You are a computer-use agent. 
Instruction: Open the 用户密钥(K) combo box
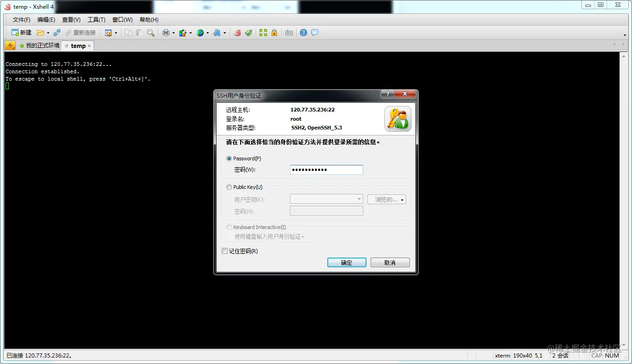pyautogui.click(x=326, y=199)
